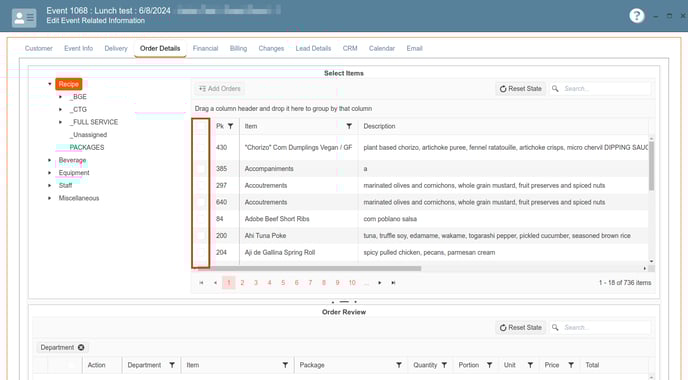Open the Changes tab
This screenshot has width=688, height=380.
(x=271, y=48)
